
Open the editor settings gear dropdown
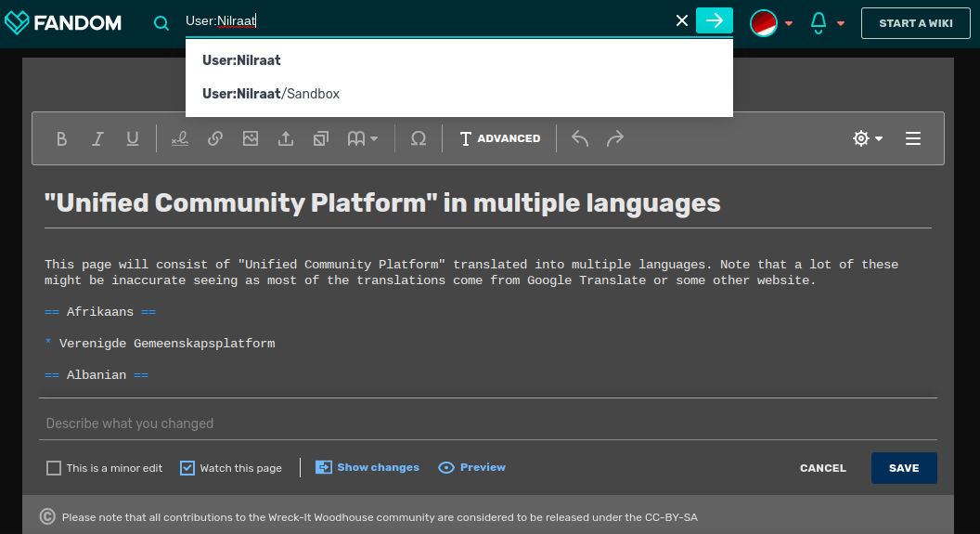868,138
